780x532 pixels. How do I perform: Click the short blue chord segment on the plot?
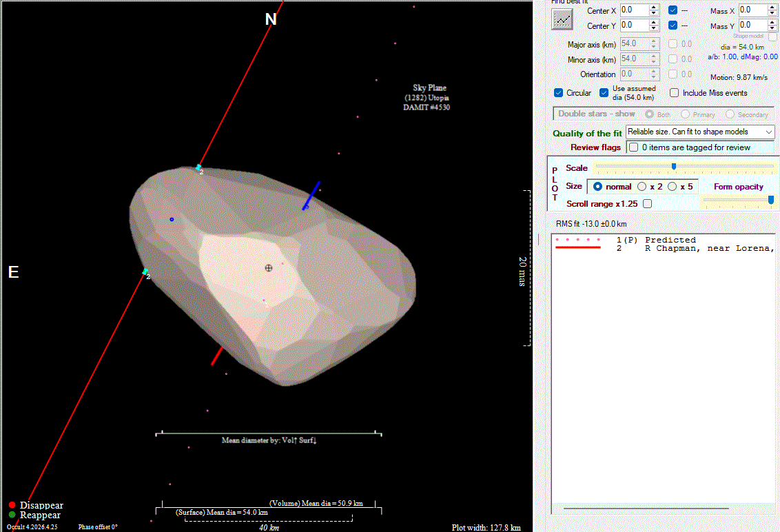[x=311, y=196]
